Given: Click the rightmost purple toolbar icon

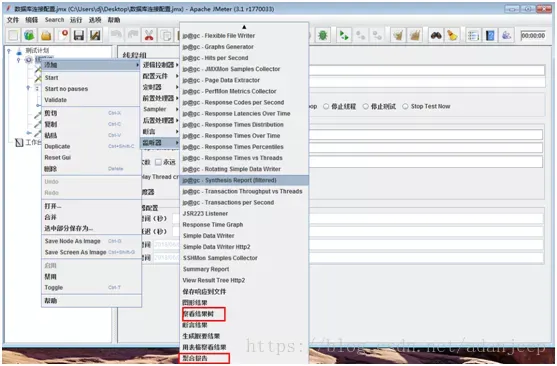Looking at the screenshot, I should click(507, 35).
